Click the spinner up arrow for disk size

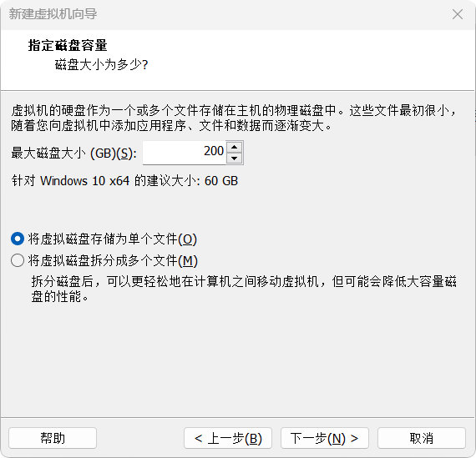[x=234, y=148]
